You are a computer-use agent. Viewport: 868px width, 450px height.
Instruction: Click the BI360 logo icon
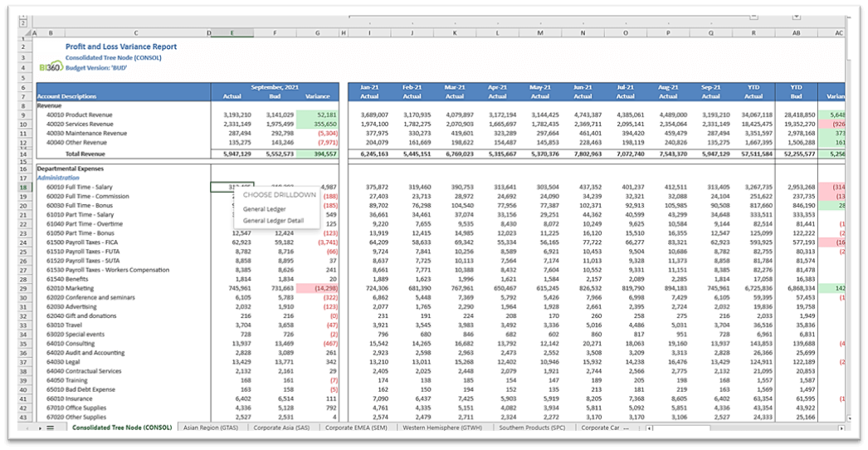point(50,66)
